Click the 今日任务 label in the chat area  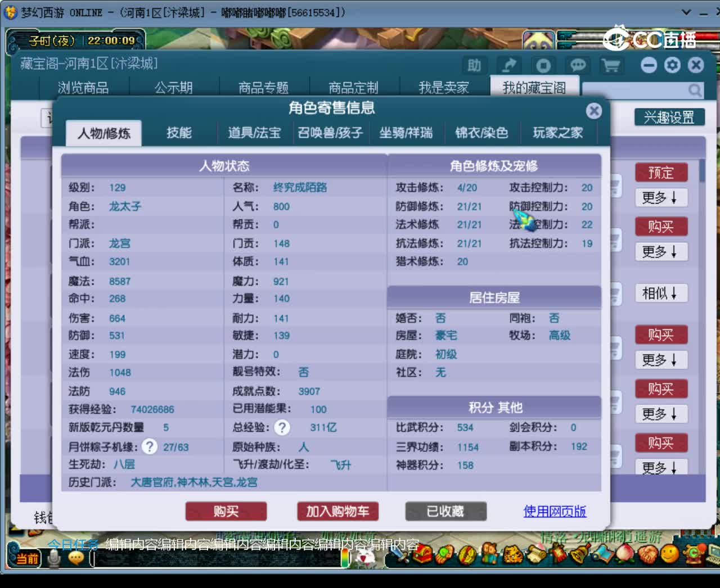click(73, 544)
